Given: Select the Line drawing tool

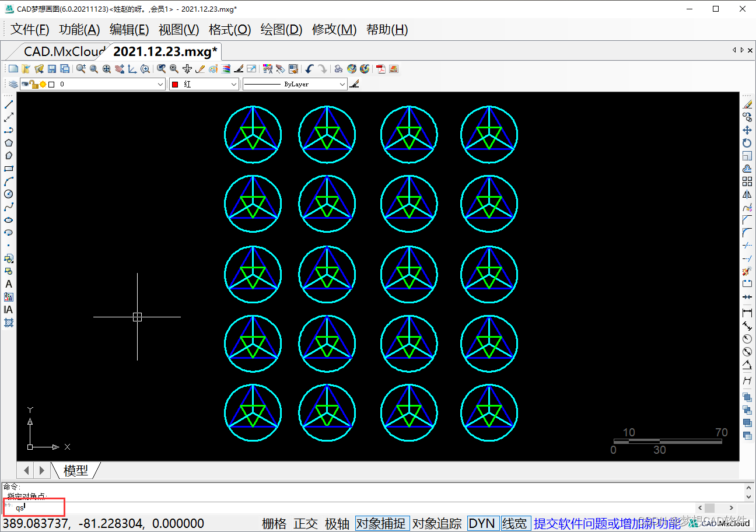Looking at the screenshot, I should tap(9, 104).
